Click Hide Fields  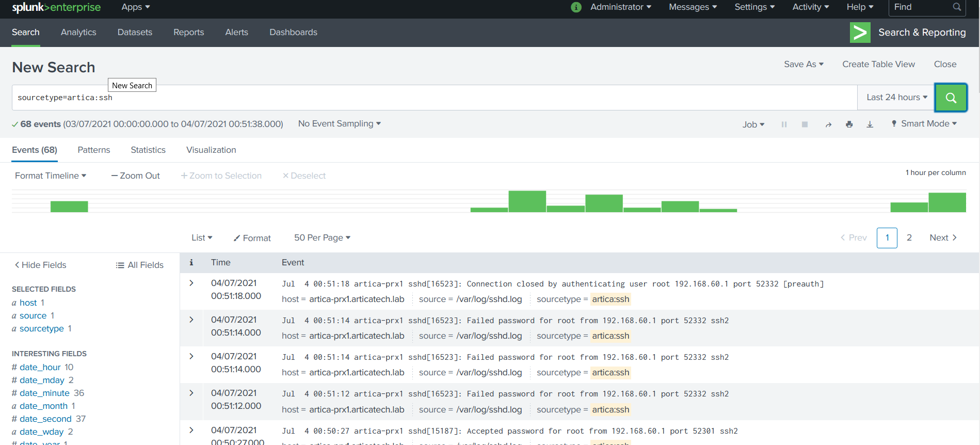click(x=40, y=265)
